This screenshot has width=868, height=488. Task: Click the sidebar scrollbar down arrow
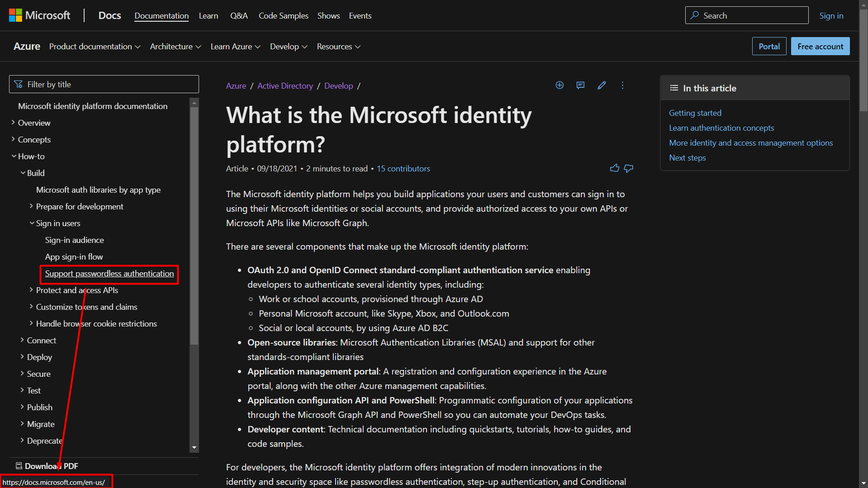194,448
